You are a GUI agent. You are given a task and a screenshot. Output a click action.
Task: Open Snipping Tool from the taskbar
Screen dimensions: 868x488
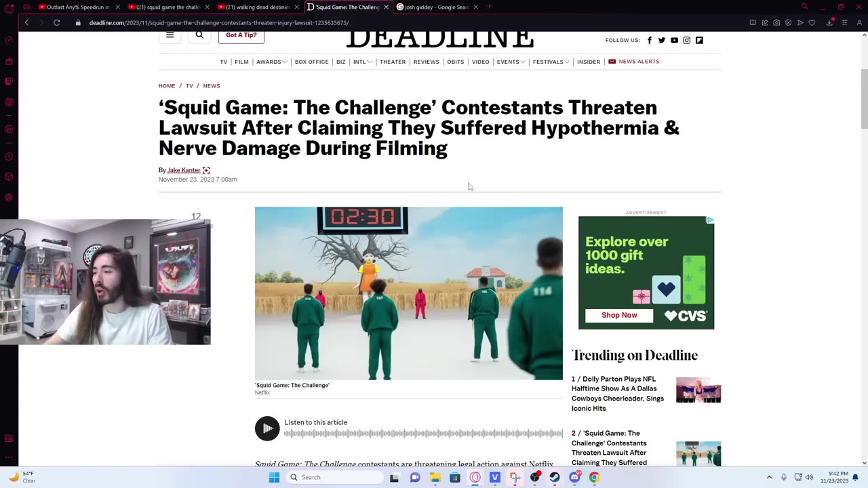coord(515,477)
